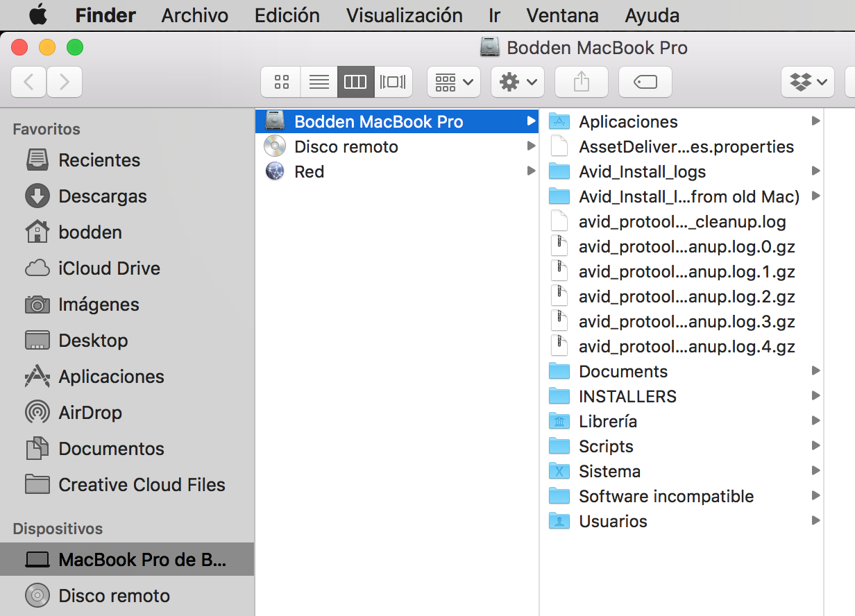Go forward with the right arrow button
855x616 pixels.
coord(65,82)
